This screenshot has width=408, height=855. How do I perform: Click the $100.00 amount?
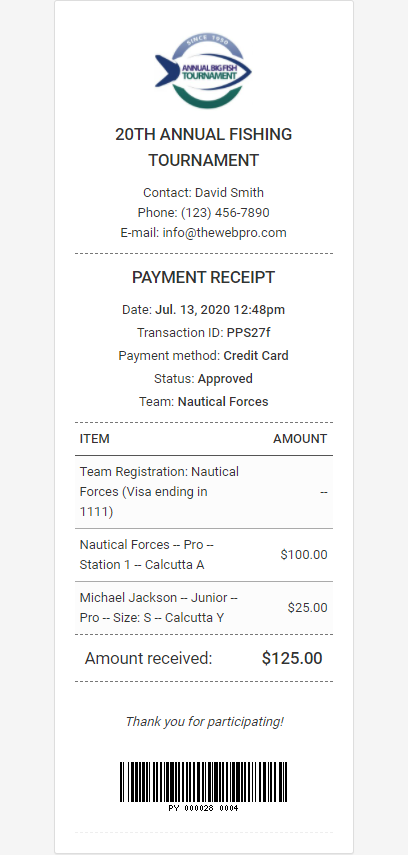[x=304, y=555]
